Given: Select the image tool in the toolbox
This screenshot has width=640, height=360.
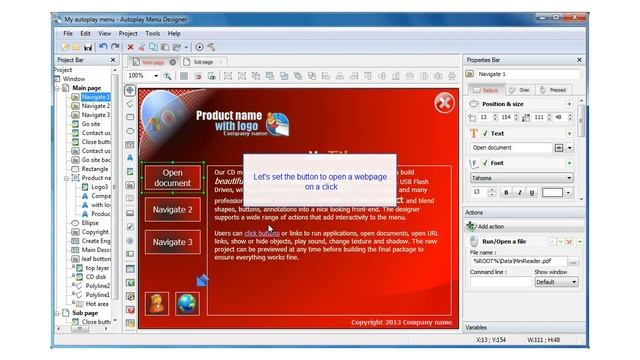Looking at the screenshot, I should (130, 171).
